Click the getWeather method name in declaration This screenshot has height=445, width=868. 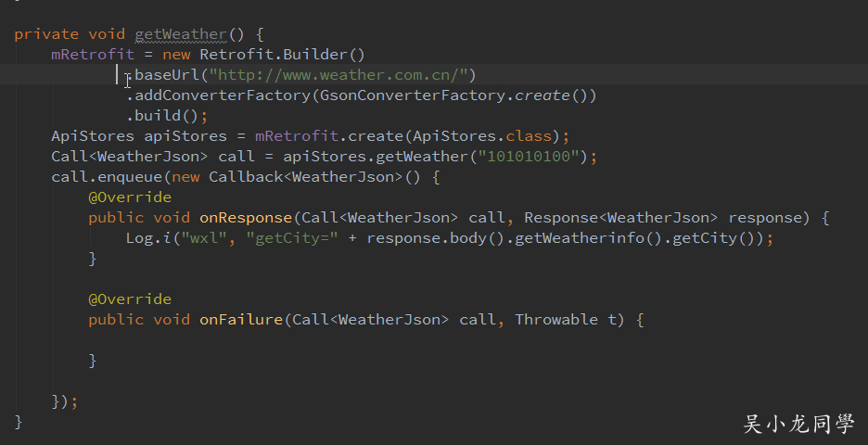pyautogui.click(x=181, y=34)
